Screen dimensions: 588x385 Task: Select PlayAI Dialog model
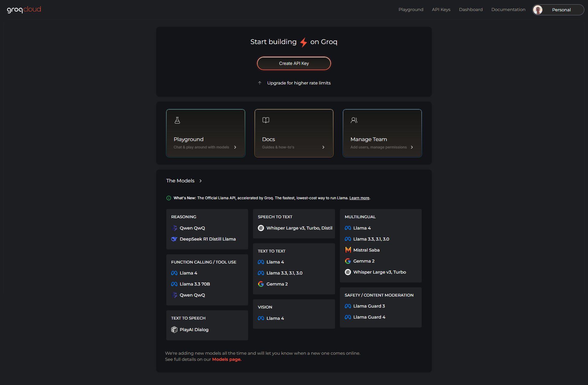194,330
